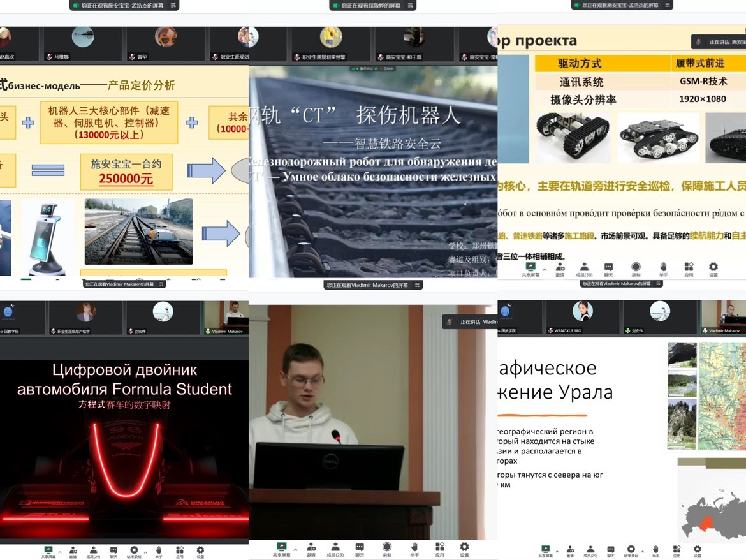Open Apps in the speaker video window toolbar
The width and height of the screenshot is (746, 560).
pyautogui.click(x=439, y=549)
